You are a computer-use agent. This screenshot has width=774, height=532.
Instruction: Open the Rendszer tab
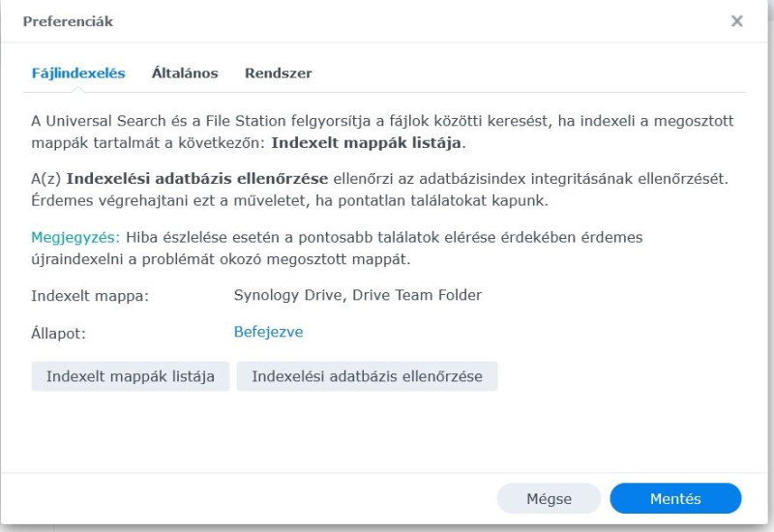coord(279,74)
